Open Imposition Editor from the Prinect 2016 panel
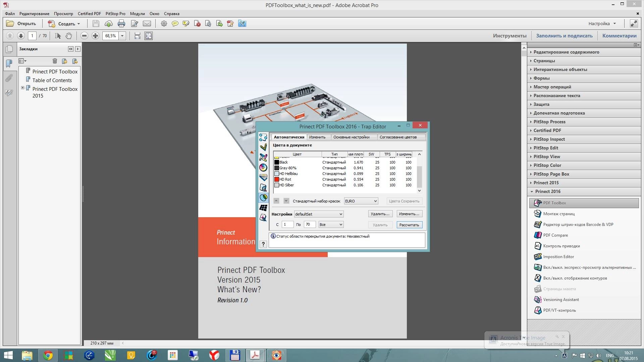Viewport: 644px width, 362px height. [558, 257]
